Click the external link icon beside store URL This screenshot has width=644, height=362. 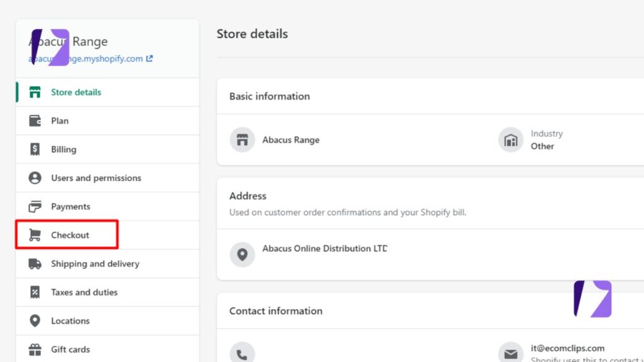coord(148,58)
